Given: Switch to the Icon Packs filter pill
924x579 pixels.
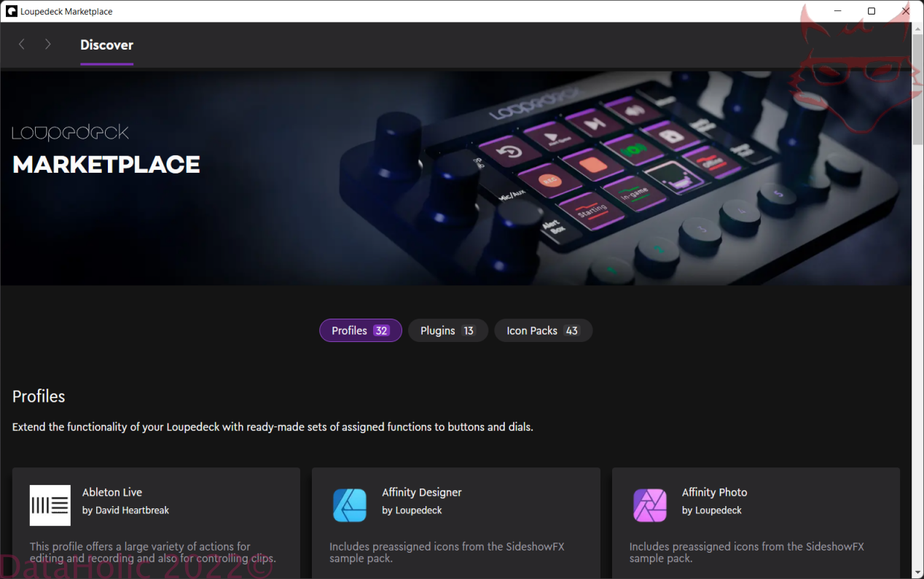Looking at the screenshot, I should [x=544, y=330].
